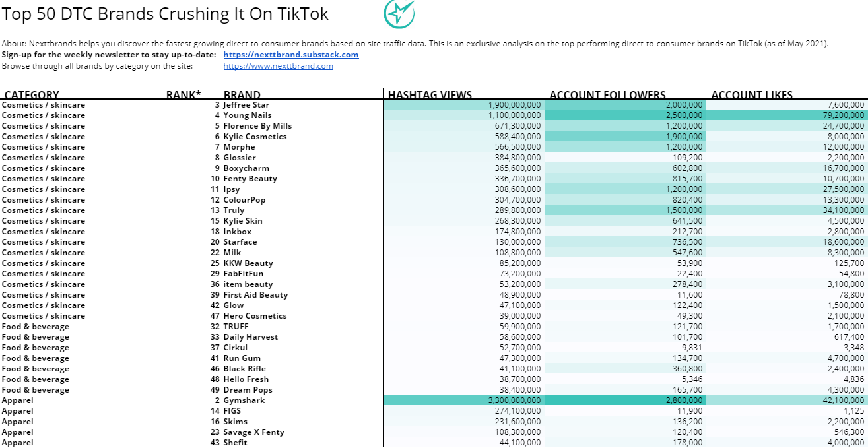Click the RANK* column header
This screenshot has height=448, width=868.
[x=184, y=94]
